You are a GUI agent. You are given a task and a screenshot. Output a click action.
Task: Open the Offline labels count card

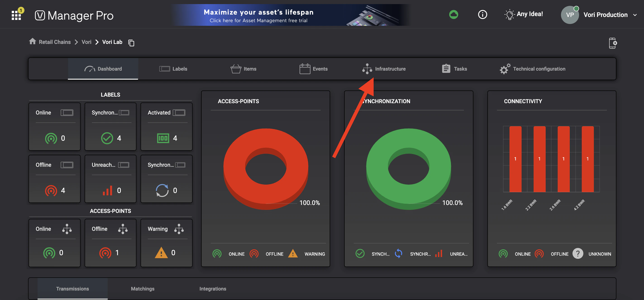tap(55, 179)
